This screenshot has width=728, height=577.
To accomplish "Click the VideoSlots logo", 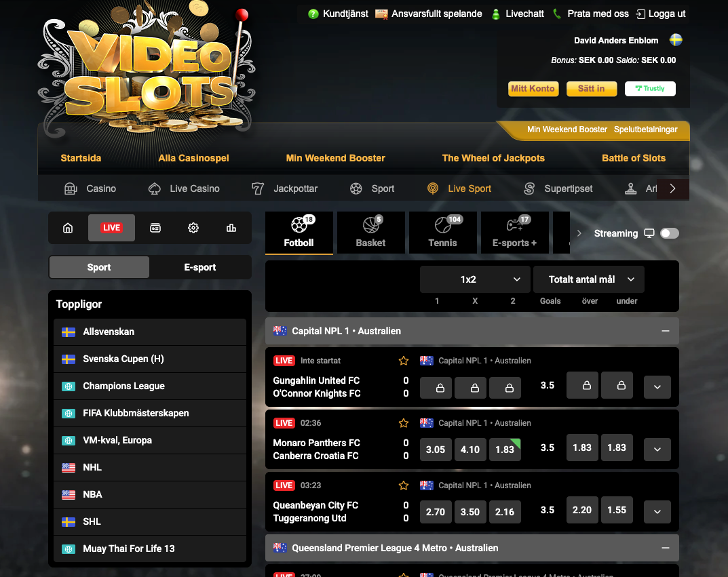I will click(x=148, y=70).
